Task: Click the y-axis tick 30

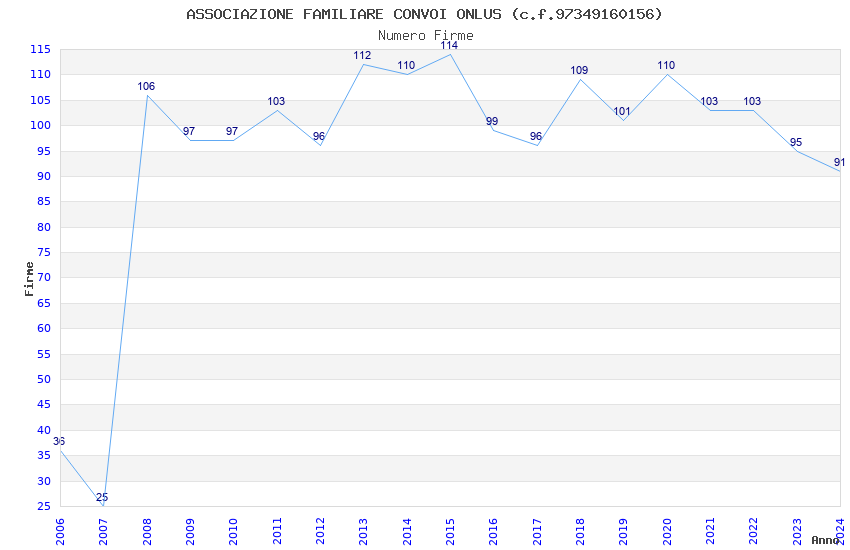Action: (44, 481)
